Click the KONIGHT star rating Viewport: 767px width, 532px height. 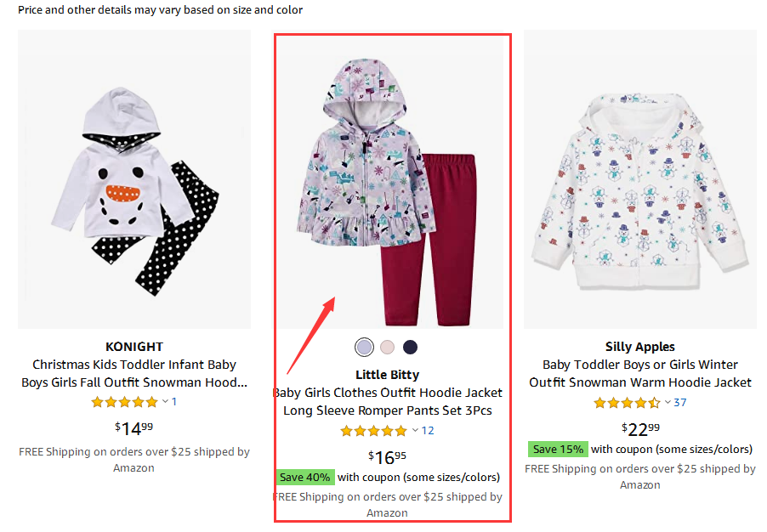coord(124,402)
